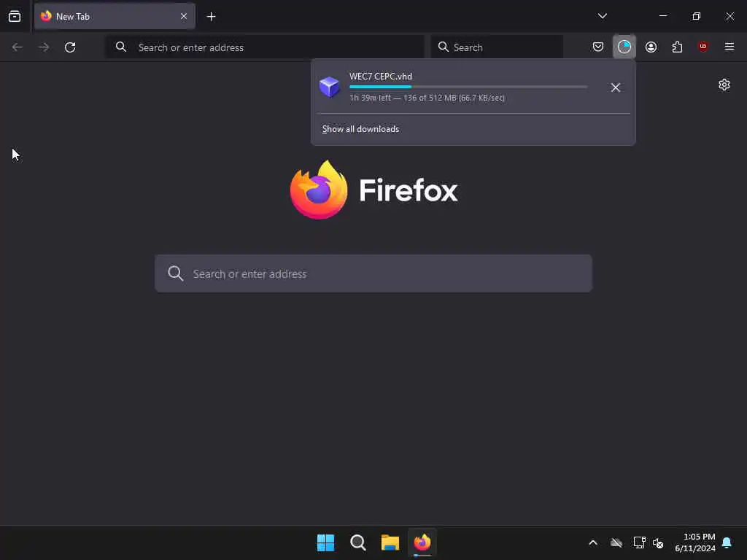Open Windows taskbar search
Image resolution: width=747 pixels, height=560 pixels.
357,542
